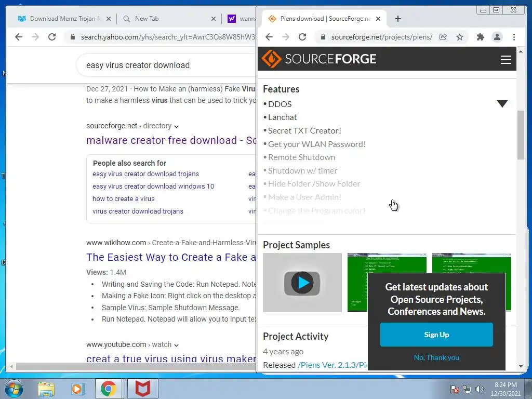The image size is (532, 399).
Task: Click the scrollbar down arrow on SourceForge page
Action: tap(521, 366)
